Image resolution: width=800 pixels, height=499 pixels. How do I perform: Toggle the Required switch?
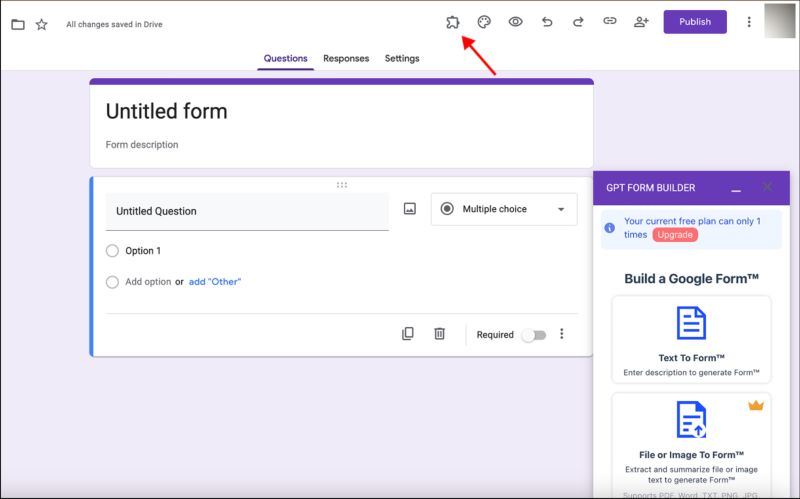pos(534,335)
